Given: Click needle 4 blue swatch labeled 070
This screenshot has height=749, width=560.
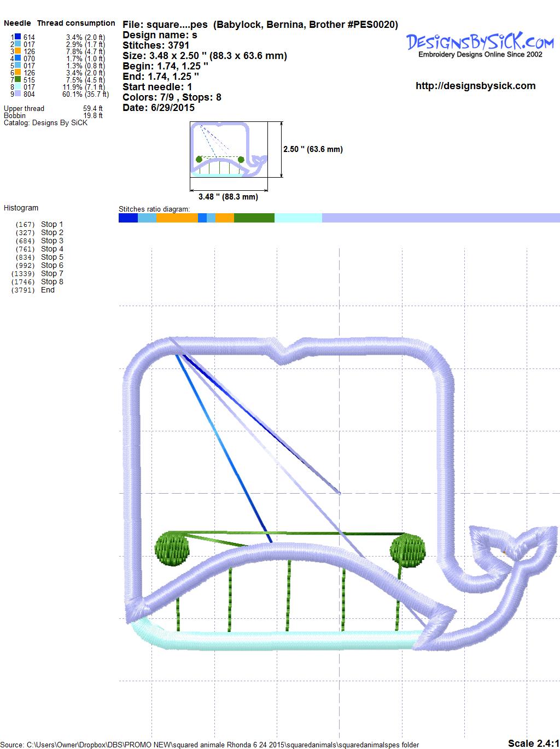Looking at the screenshot, I should (x=18, y=58).
